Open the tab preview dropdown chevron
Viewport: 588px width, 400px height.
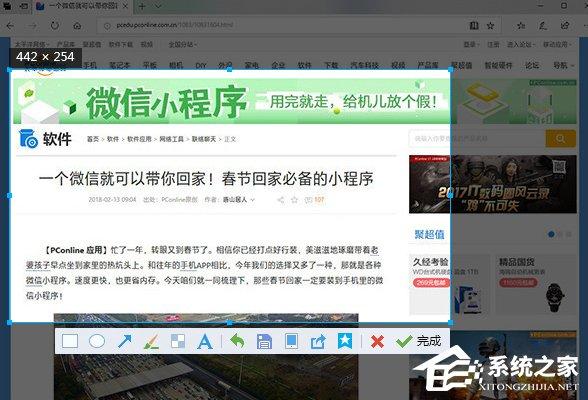(158, 6)
